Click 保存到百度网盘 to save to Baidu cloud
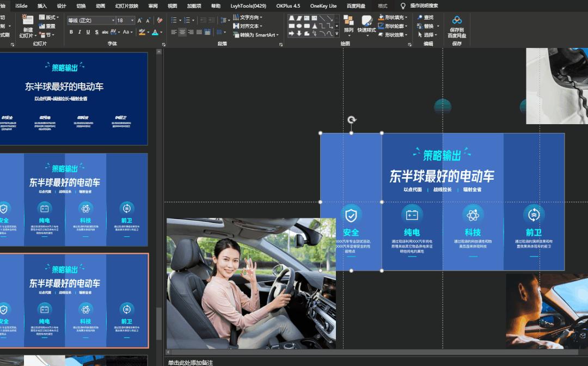 click(457, 27)
